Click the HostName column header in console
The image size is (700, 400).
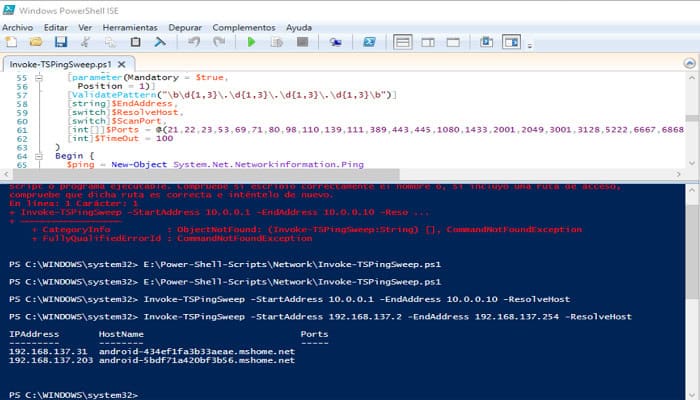(x=121, y=334)
